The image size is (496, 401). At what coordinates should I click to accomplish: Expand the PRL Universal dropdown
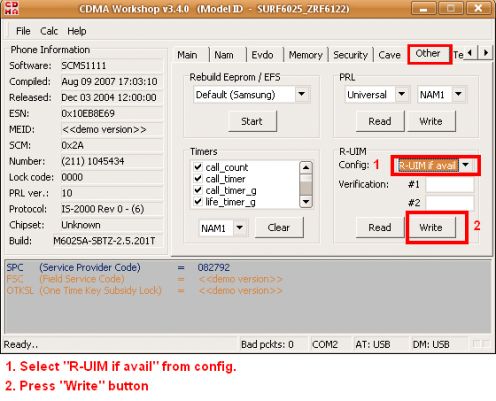click(402, 94)
